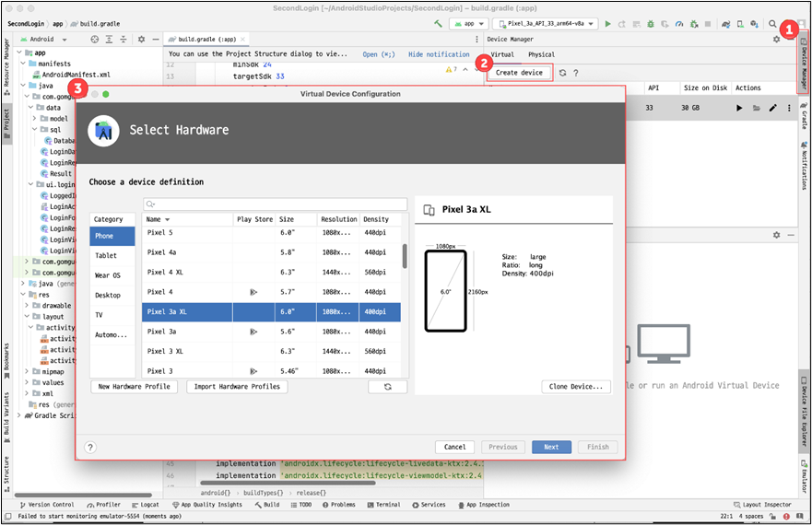This screenshot has width=812, height=525.
Task: Open the Gradle tool window
Action: [x=804, y=115]
